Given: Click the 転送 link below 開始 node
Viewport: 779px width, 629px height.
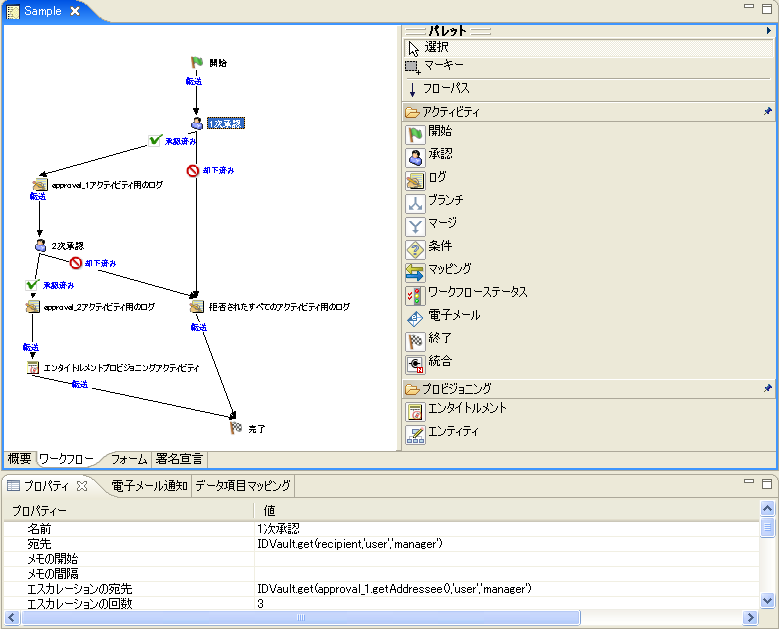Looking at the screenshot, I should coord(194,81).
